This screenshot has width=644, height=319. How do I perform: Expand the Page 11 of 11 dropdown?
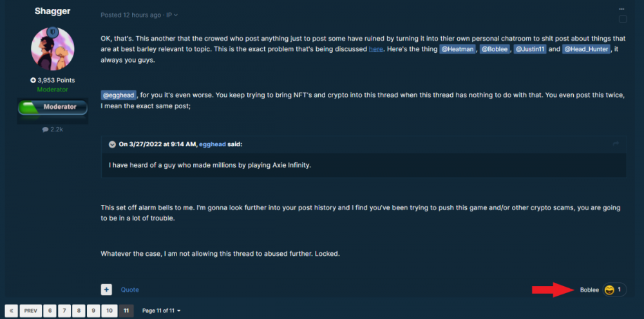(161, 311)
